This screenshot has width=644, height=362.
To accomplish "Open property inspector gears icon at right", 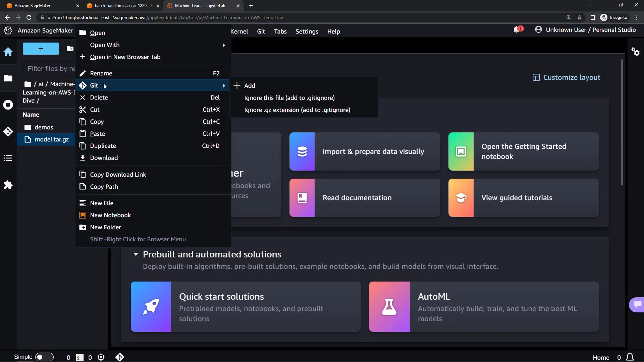I will (635, 52).
